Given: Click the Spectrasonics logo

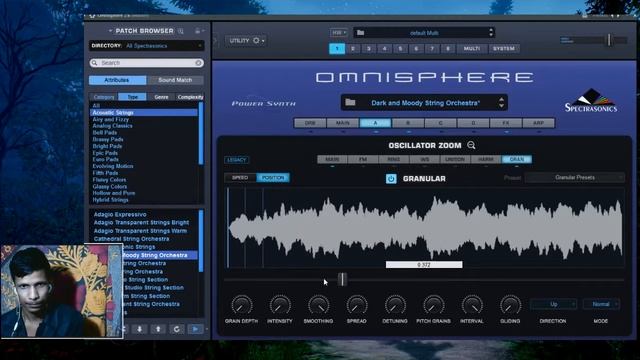Looking at the screenshot, I should (x=591, y=100).
